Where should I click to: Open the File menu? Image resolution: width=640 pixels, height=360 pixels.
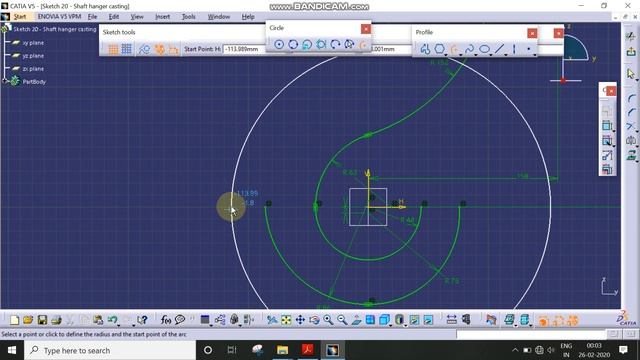pyautogui.click(x=92, y=17)
